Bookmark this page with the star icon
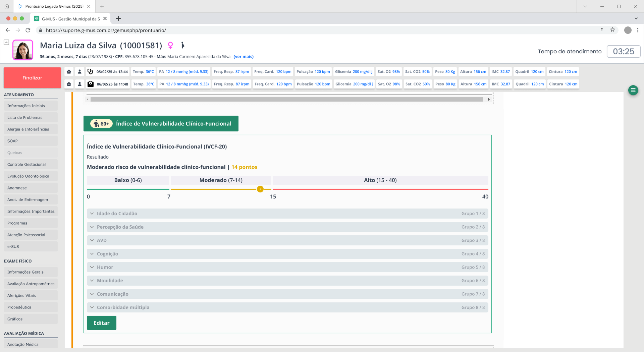 (612, 30)
